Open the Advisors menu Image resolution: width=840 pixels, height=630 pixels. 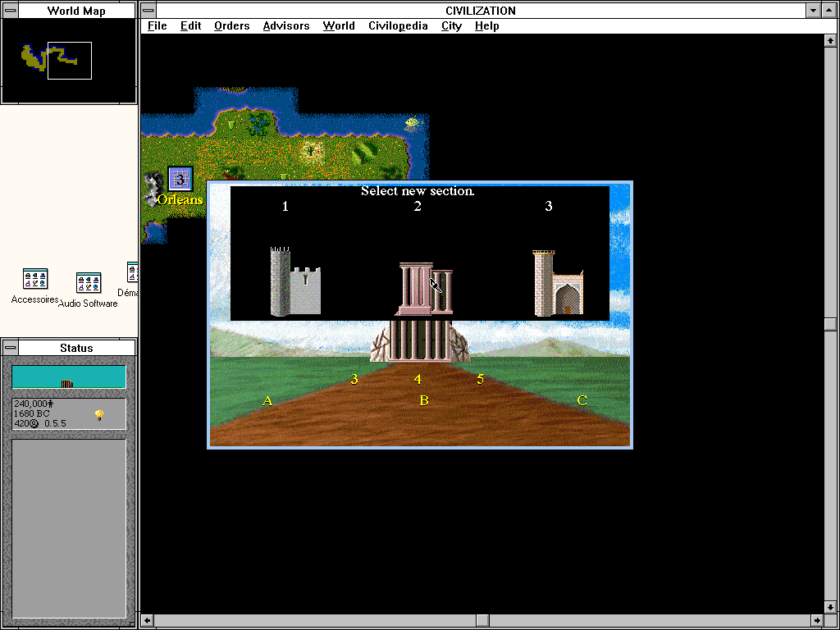pyautogui.click(x=286, y=25)
